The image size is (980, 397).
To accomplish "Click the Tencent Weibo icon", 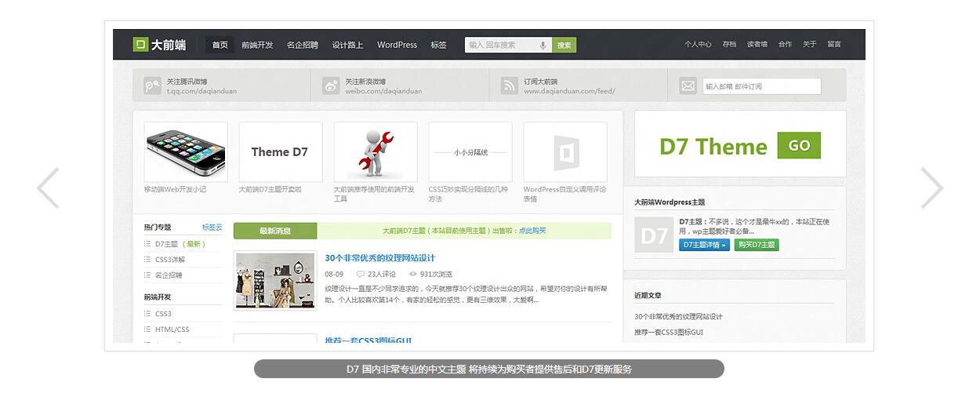I will pos(152,86).
